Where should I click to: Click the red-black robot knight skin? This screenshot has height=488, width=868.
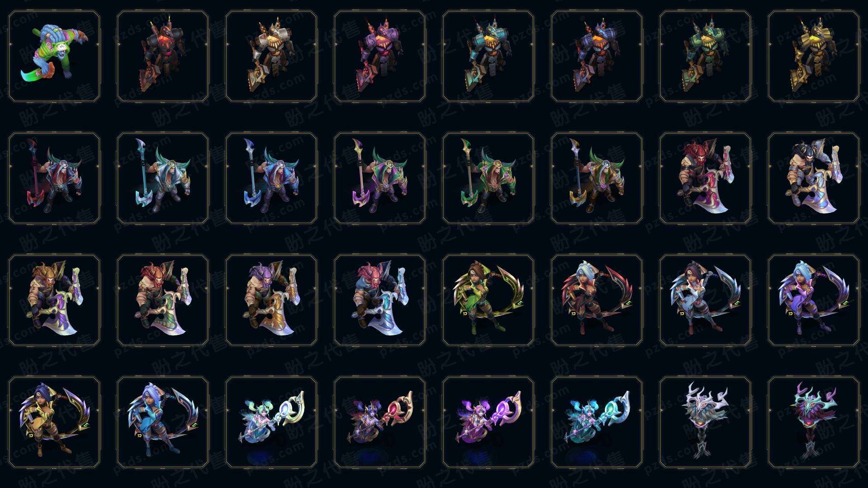pyautogui.click(x=163, y=56)
